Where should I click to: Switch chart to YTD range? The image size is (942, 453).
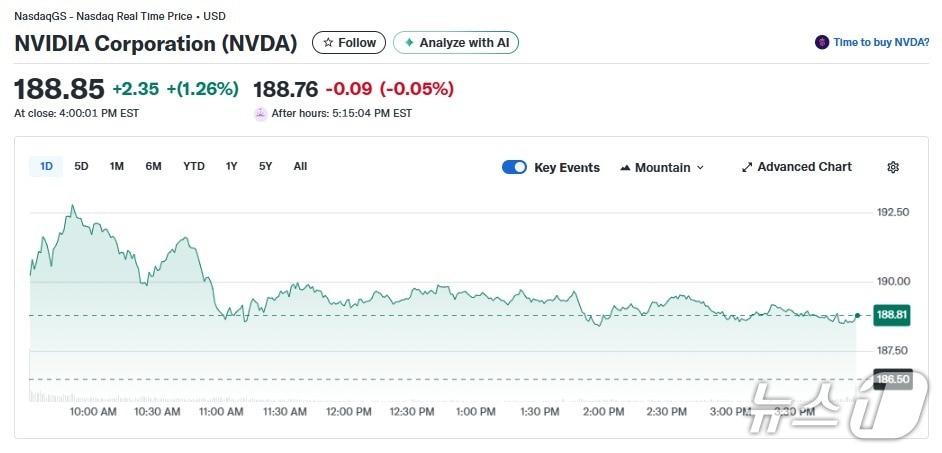click(x=193, y=166)
